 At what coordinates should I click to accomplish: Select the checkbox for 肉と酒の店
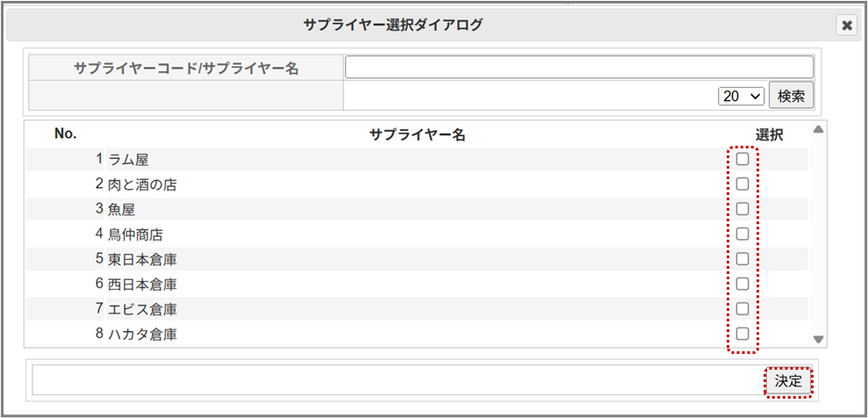[742, 184]
